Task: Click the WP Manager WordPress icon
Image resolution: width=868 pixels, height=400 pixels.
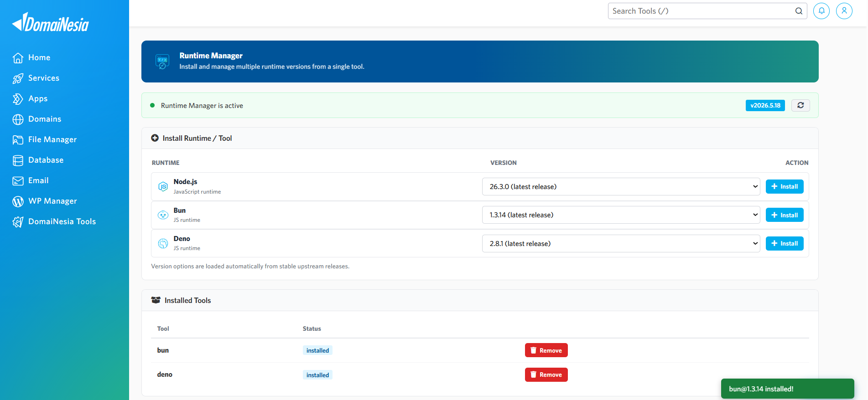Action: 18,201
